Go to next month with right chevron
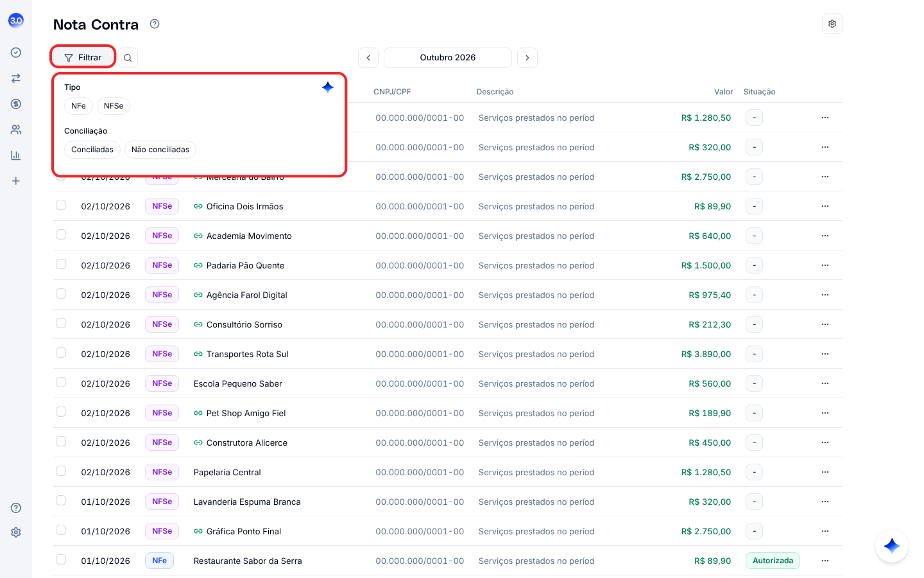The height and width of the screenshot is (578, 924). point(527,58)
